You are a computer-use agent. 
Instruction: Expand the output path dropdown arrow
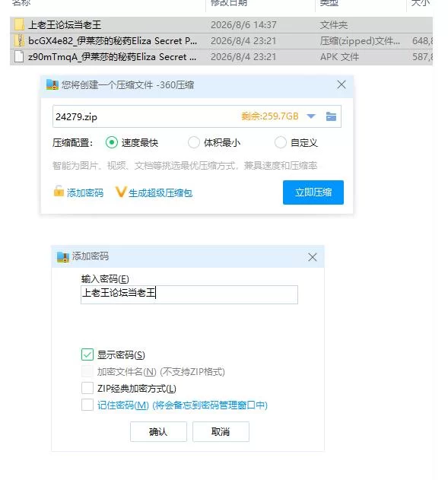click(311, 116)
